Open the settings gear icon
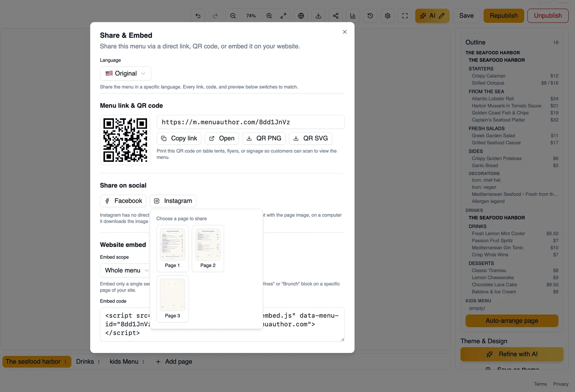This screenshot has height=392, width=575. [387, 16]
